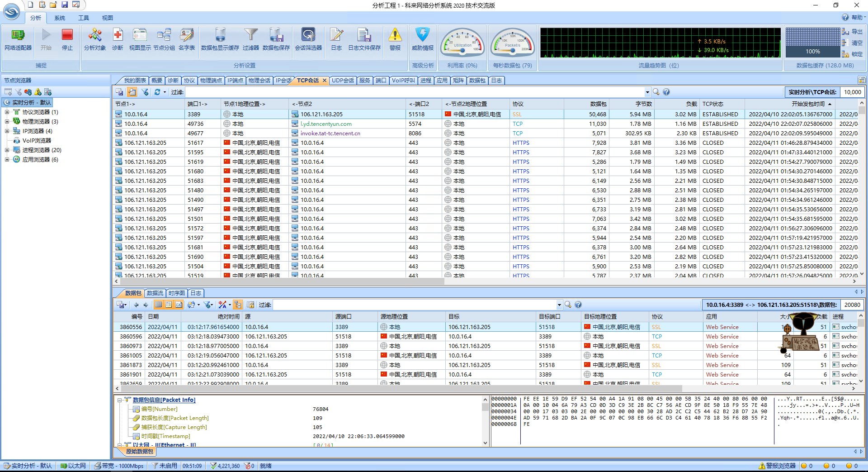Click help icon beside packet filter box
Viewport: 868px width, 472px height.
[578, 305]
